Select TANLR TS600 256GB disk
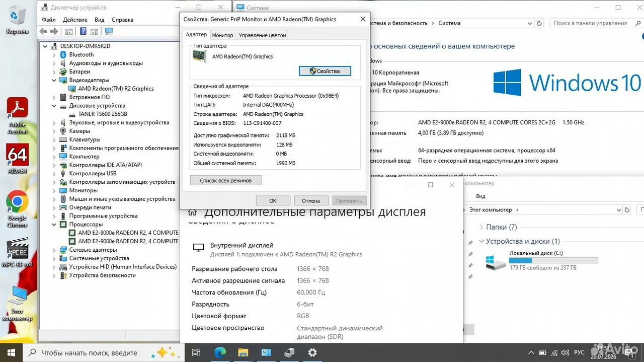The width and height of the screenshot is (644, 362). coord(103,114)
